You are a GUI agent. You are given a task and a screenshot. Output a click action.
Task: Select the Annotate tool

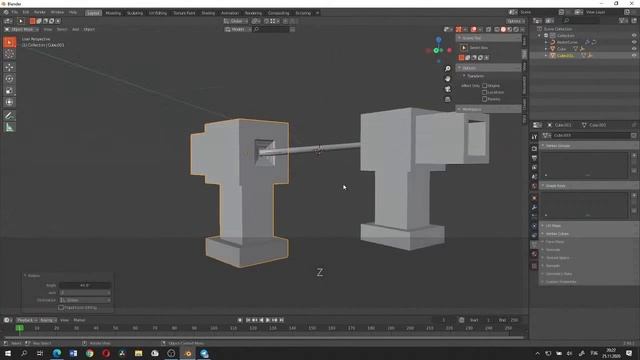[x=9, y=116]
